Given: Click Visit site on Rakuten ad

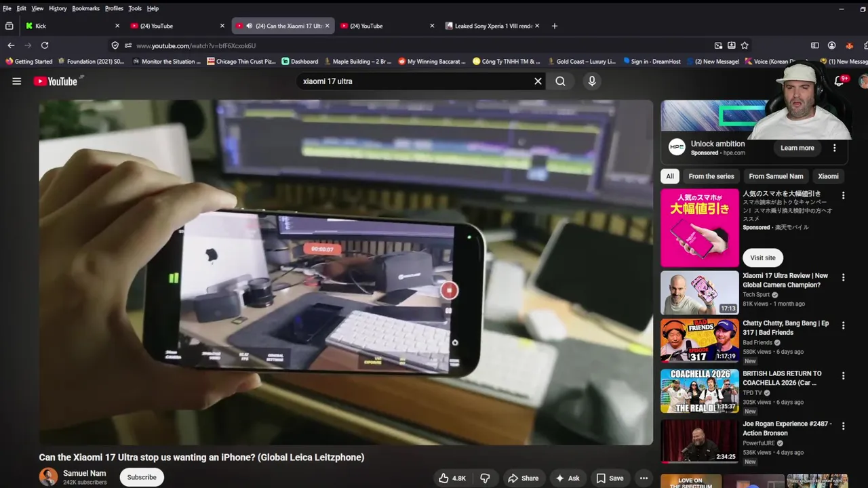Looking at the screenshot, I should click(762, 258).
